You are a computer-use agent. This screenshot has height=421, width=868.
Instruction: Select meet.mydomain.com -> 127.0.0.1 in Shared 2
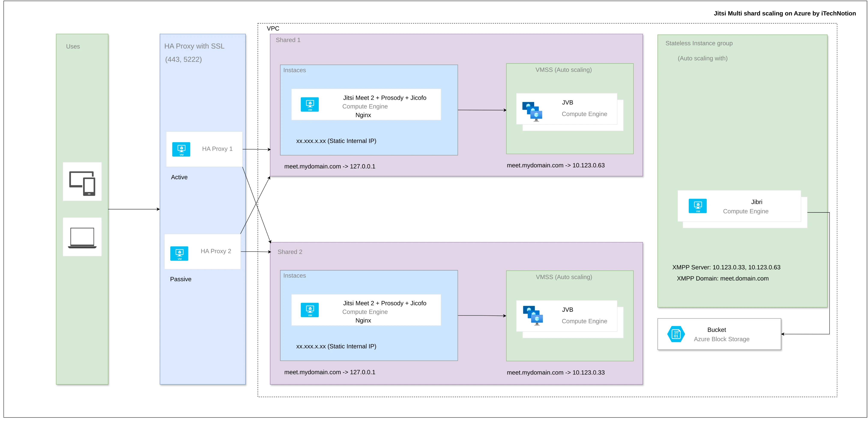pyautogui.click(x=330, y=373)
